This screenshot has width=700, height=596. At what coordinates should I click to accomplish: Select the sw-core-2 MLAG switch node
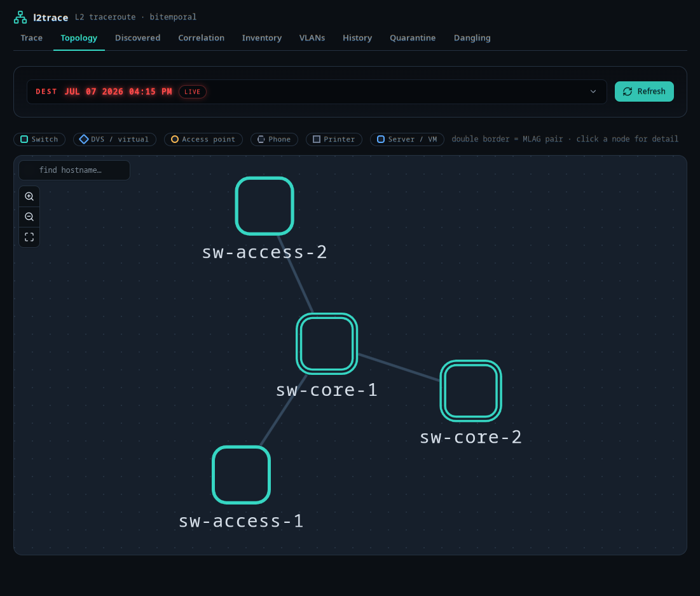pos(470,391)
